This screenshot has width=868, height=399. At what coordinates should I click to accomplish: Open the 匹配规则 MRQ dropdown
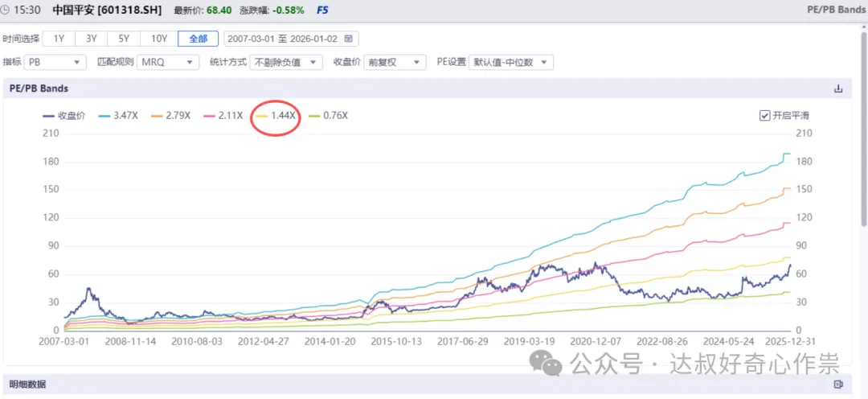168,62
